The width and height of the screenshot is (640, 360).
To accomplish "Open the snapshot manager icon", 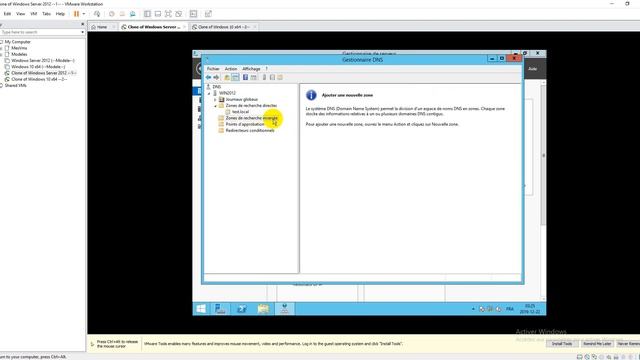I will click(x=133, y=14).
